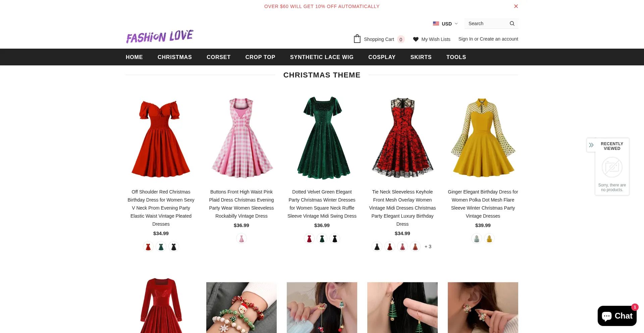Viewport: 644px width, 333px height.
Task: Pick yellow swatch for Ginger Birthday Dress
Action: click(489, 239)
